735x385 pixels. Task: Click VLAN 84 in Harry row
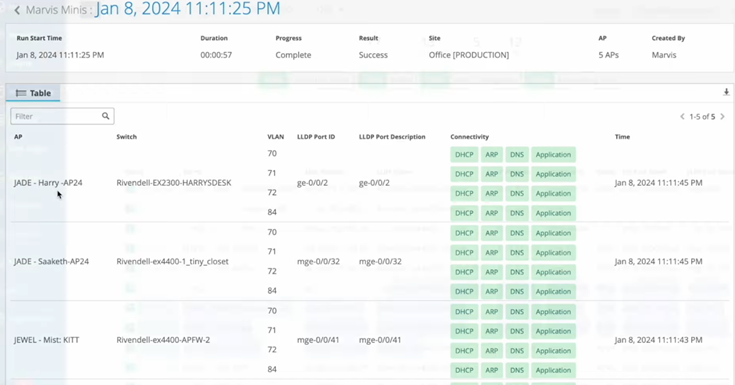point(272,212)
